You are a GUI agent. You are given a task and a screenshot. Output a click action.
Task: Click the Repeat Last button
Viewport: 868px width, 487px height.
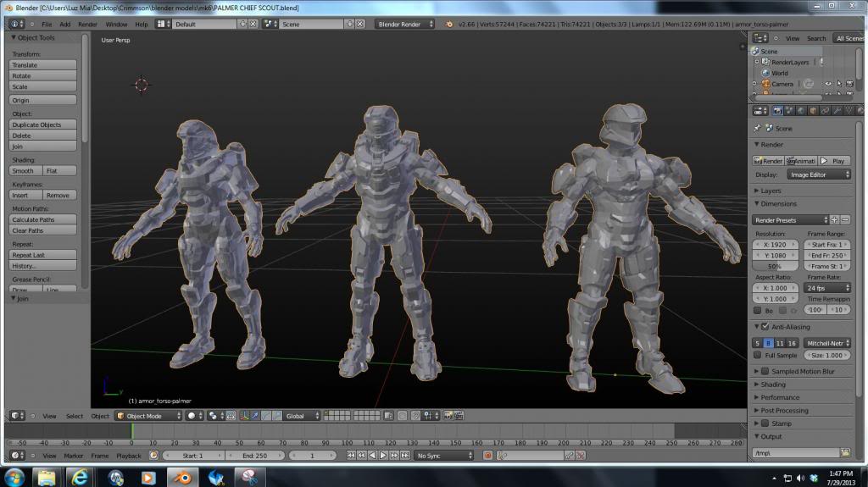[x=42, y=255]
